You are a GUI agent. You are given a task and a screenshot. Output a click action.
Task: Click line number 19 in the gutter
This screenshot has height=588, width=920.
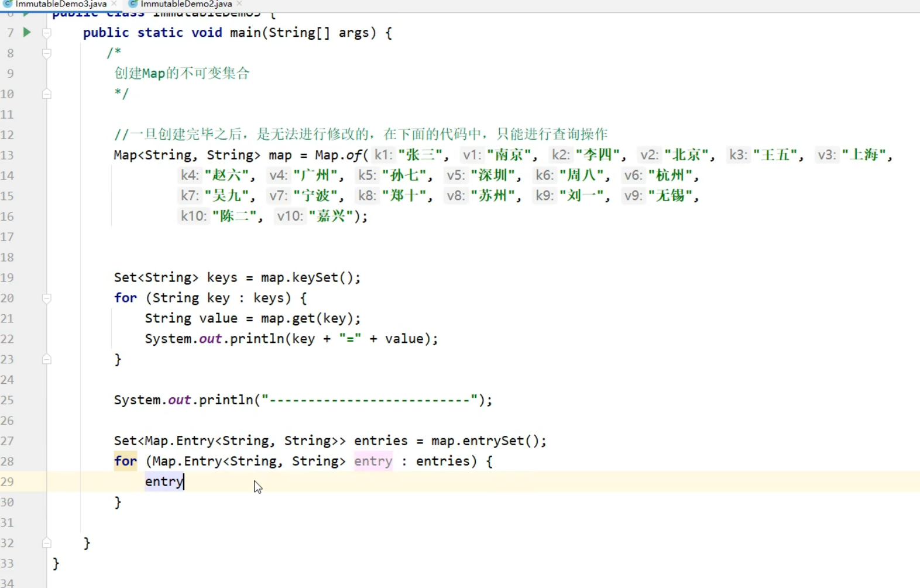point(7,277)
